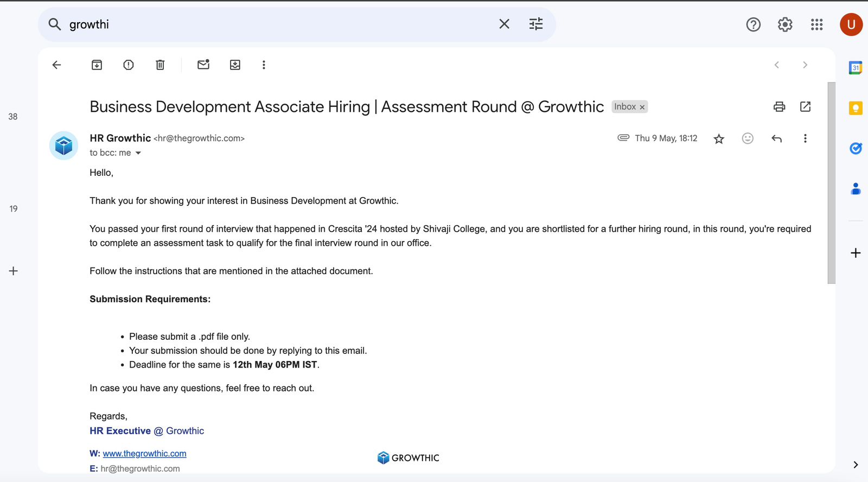This screenshot has width=868, height=482.
Task: Go to the older conversation
Action: pyautogui.click(x=805, y=65)
